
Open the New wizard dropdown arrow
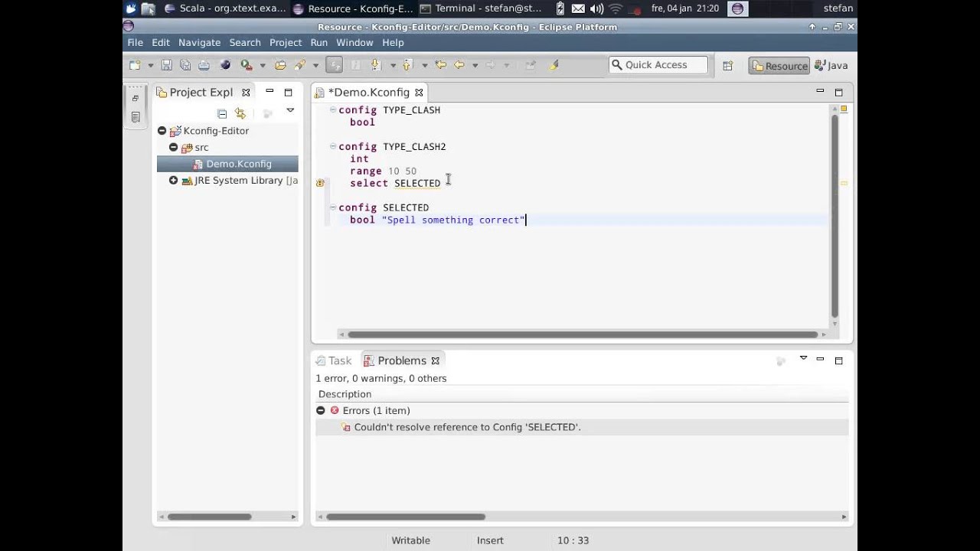(150, 66)
